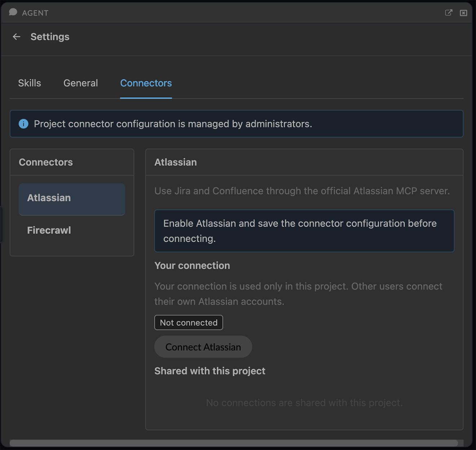Select the Atlassian connector in the list

pos(72,199)
